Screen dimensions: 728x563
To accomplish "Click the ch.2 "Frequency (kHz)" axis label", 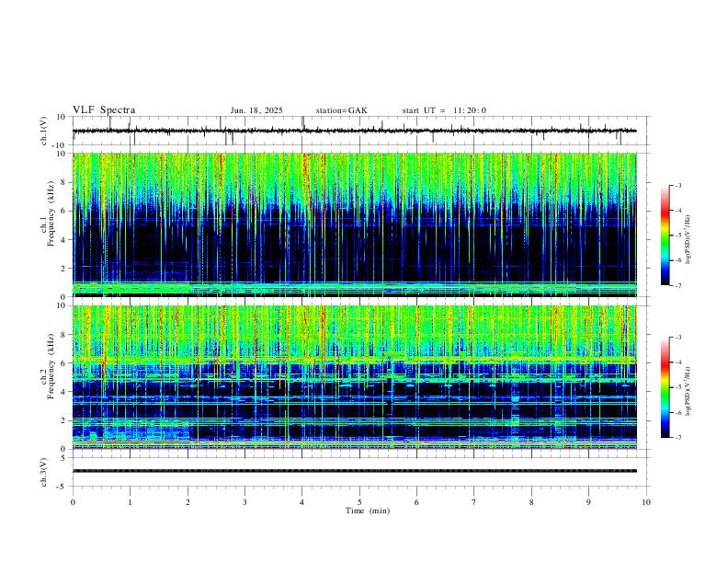I will point(51,365).
